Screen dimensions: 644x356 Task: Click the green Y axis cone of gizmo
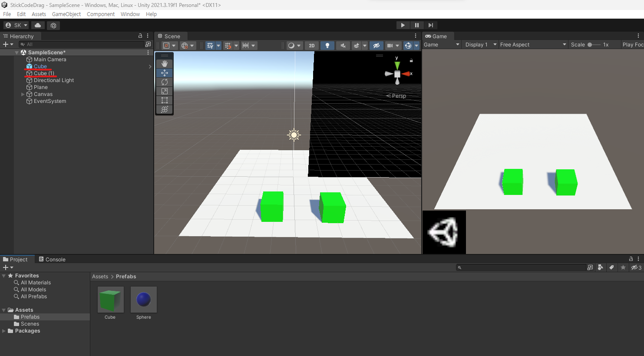pyautogui.click(x=397, y=65)
